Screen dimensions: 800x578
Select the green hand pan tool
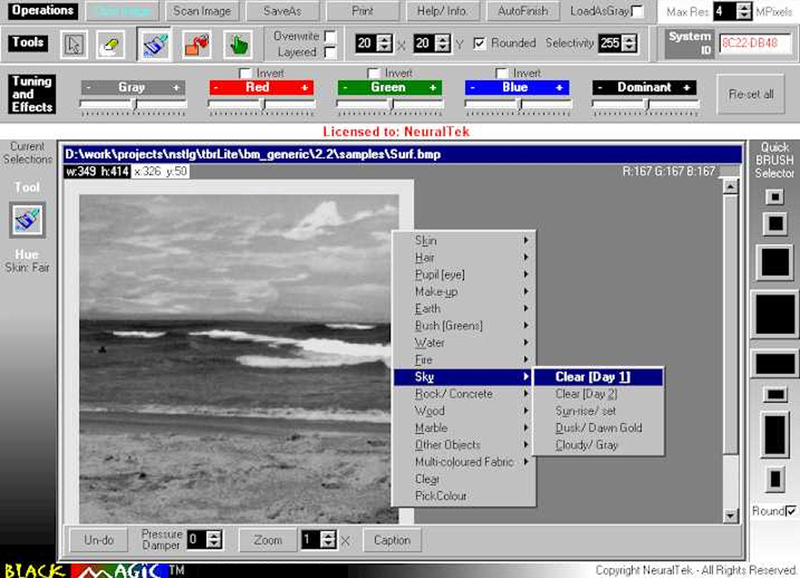point(237,44)
